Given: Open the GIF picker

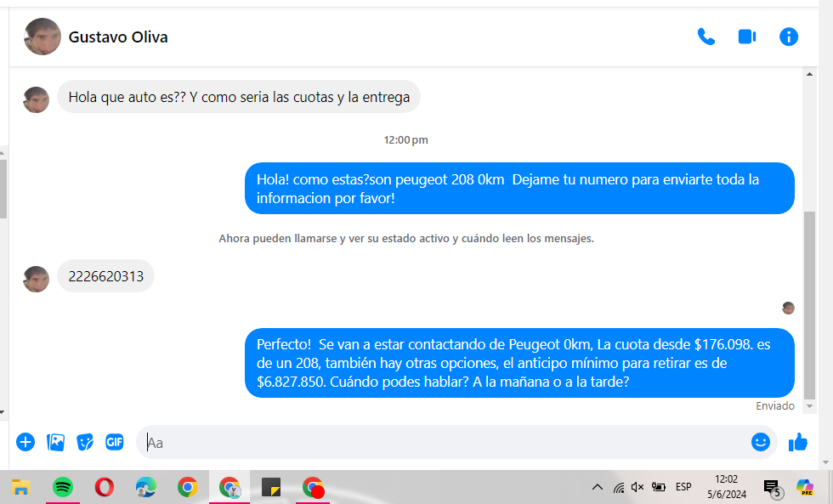Looking at the screenshot, I should 115,442.
